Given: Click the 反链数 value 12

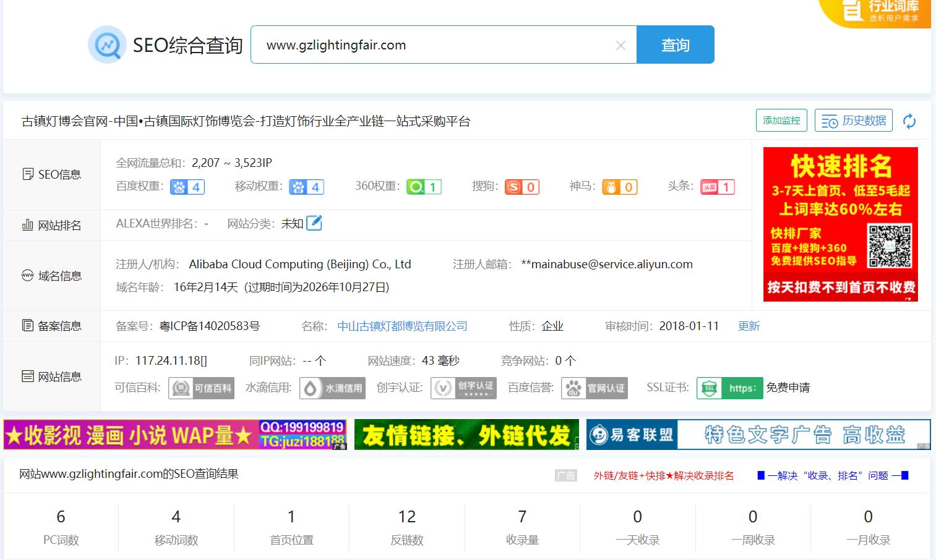Looking at the screenshot, I should pyautogui.click(x=407, y=517).
